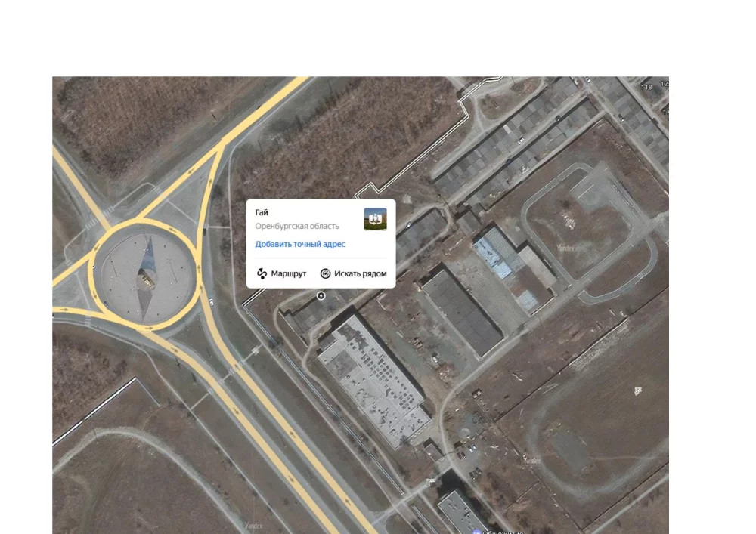Click the Yandex watermark near bottom left

(253, 526)
